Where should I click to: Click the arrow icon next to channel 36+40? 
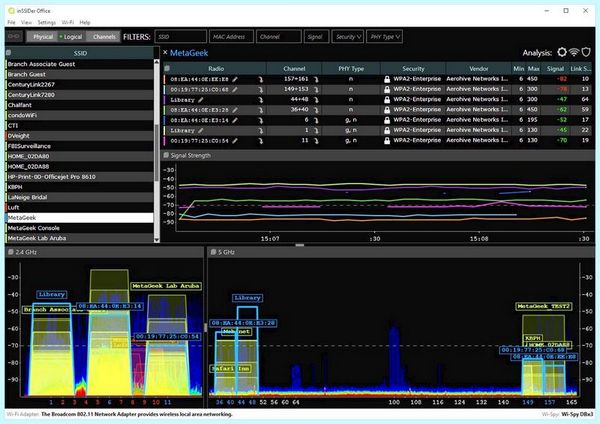tap(316, 110)
